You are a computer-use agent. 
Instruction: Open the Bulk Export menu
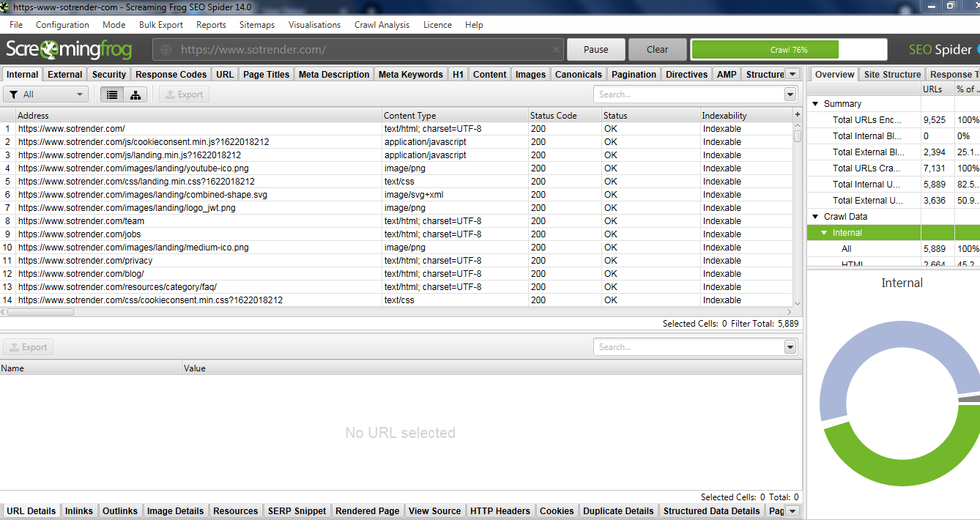click(160, 25)
